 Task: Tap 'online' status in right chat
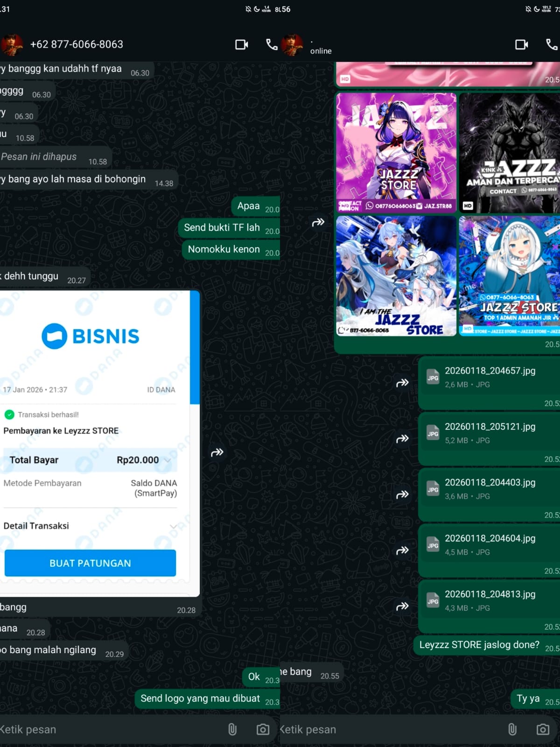tap(321, 51)
